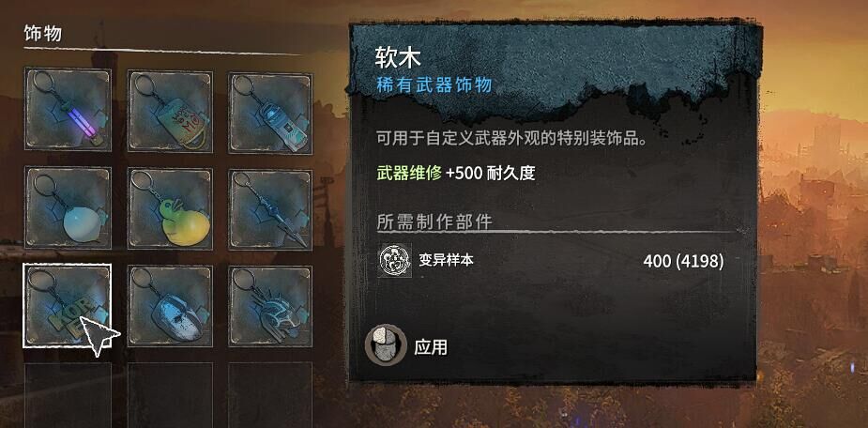This screenshot has width=868, height=428.
Task: Click the 饰物 category heading
Action: pyautogui.click(x=42, y=34)
